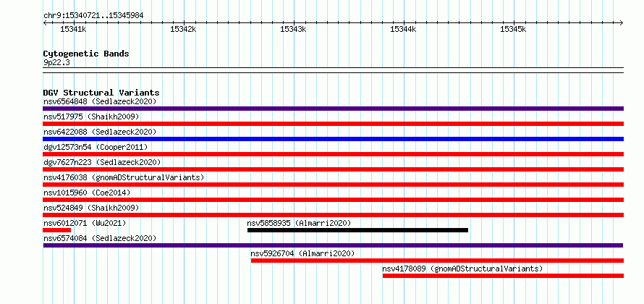The height and width of the screenshot is (304, 644).
Task: Click nsv4178089 (gnomADStructuralVariants) label
Action: tap(462, 269)
